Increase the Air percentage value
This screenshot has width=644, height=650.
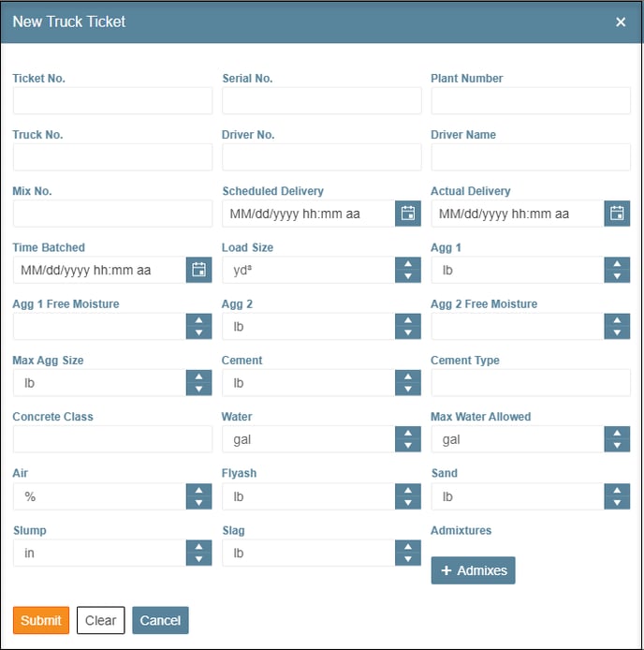(x=199, y=490)
